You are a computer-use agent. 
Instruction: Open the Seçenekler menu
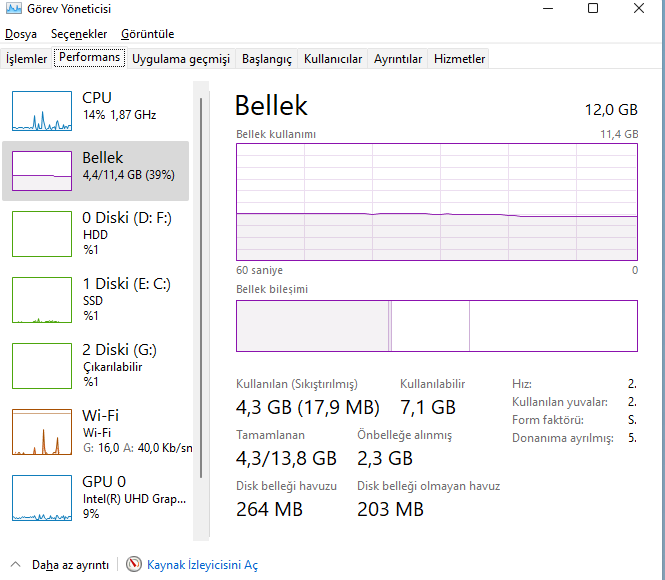(x=79, y=34)
